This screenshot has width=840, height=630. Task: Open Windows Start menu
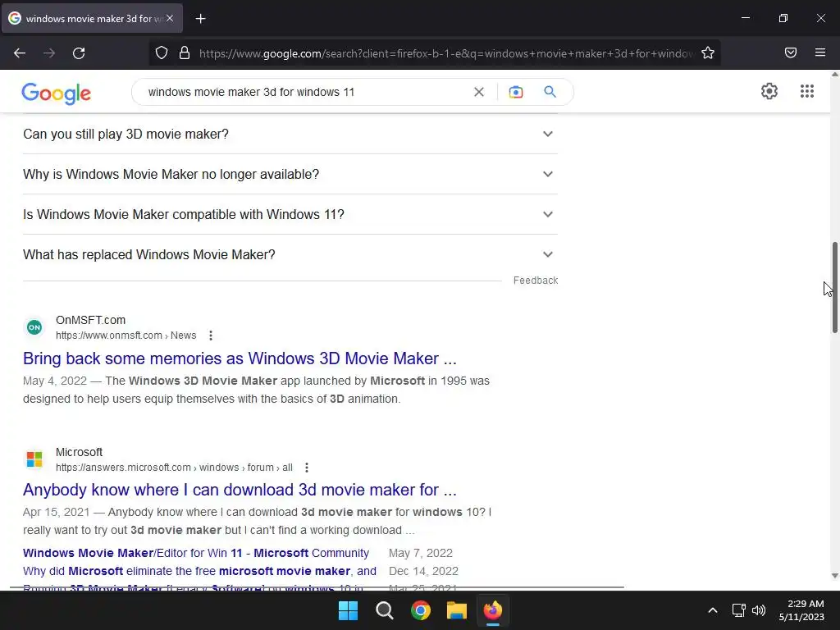point(348,610)
